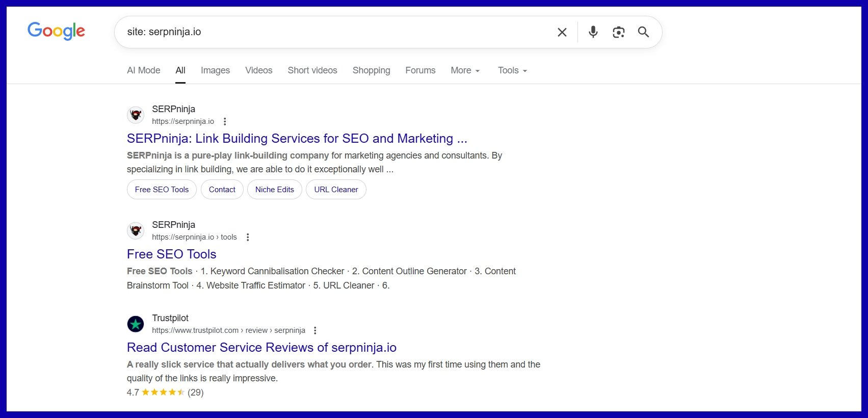Open the Free SEO Tools result title
The width and height of the screenshot is (868, 418).
tap(171, 254)
